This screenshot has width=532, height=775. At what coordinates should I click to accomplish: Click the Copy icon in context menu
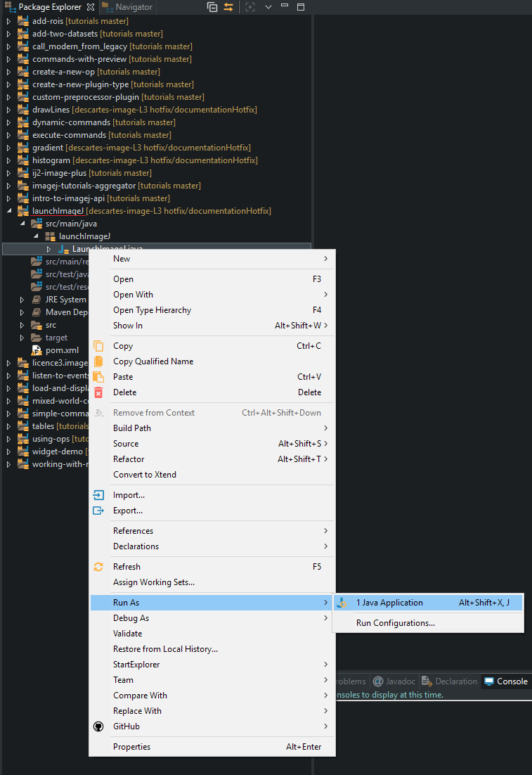98,346
